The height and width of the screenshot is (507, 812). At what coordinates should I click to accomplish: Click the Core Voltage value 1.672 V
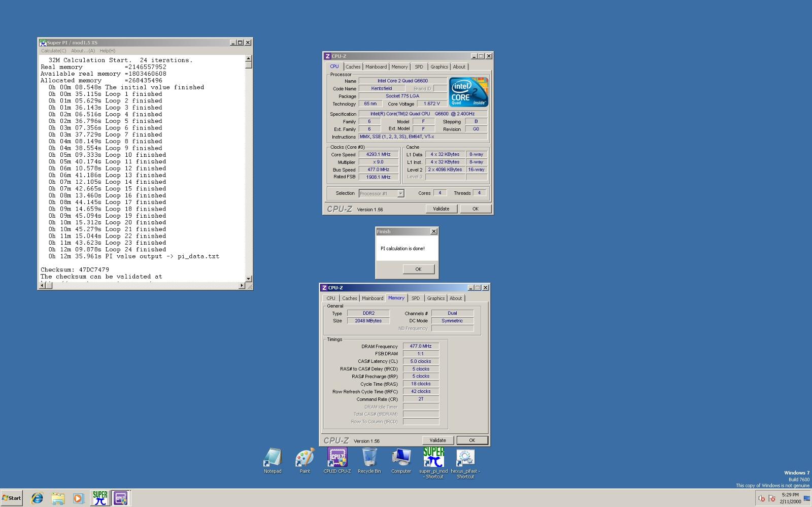tap(432, 104)
